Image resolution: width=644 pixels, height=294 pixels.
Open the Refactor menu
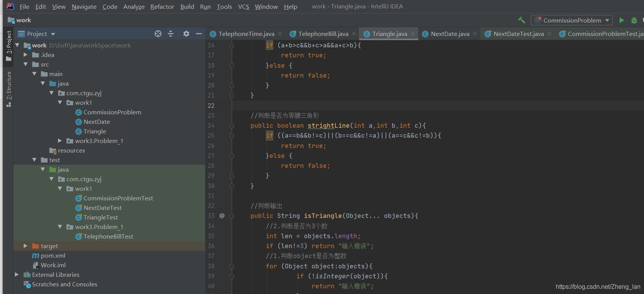point(162,6)
